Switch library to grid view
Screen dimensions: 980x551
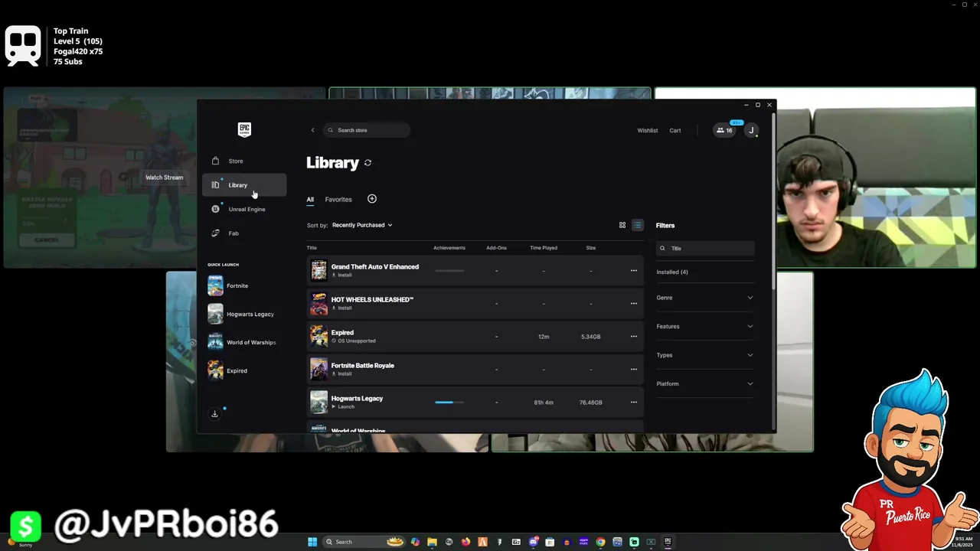click(622, 225)
